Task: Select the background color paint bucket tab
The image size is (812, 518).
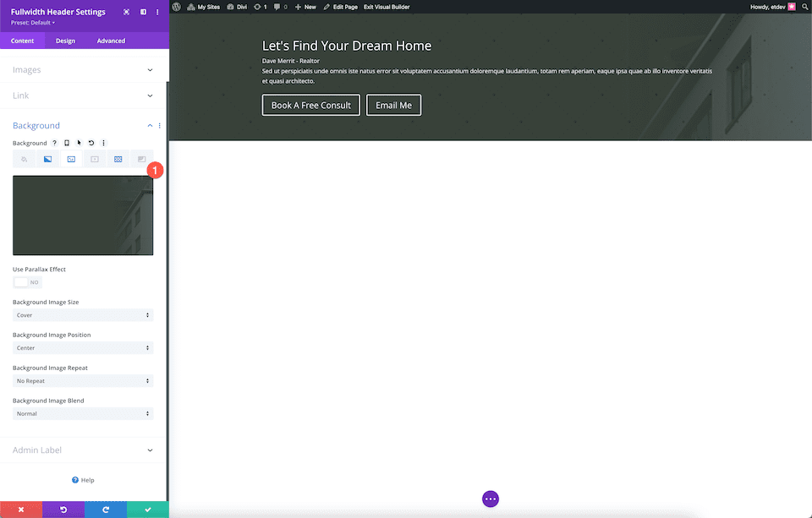Action: pos(25,160)
